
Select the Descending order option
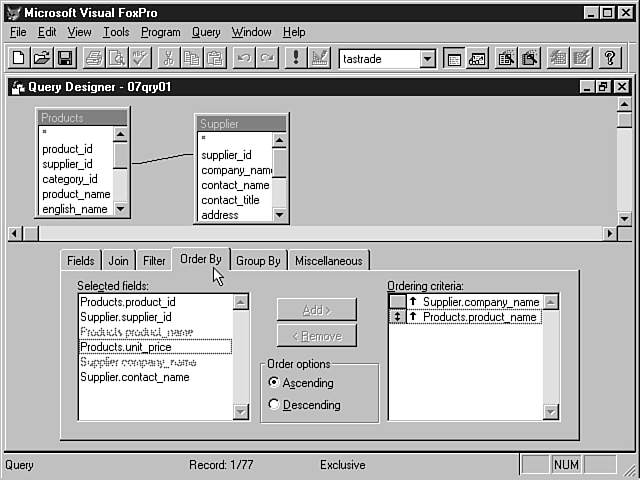click(274, 405)
